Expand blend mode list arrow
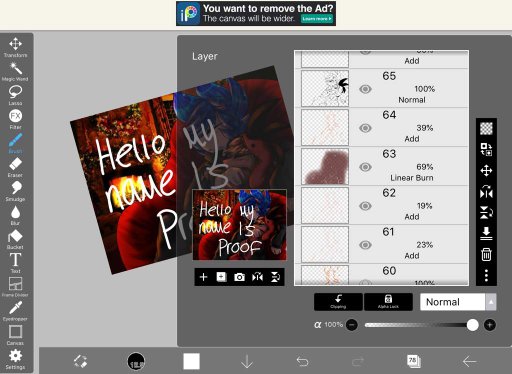 pyautogui.click(x=491, y=302)
